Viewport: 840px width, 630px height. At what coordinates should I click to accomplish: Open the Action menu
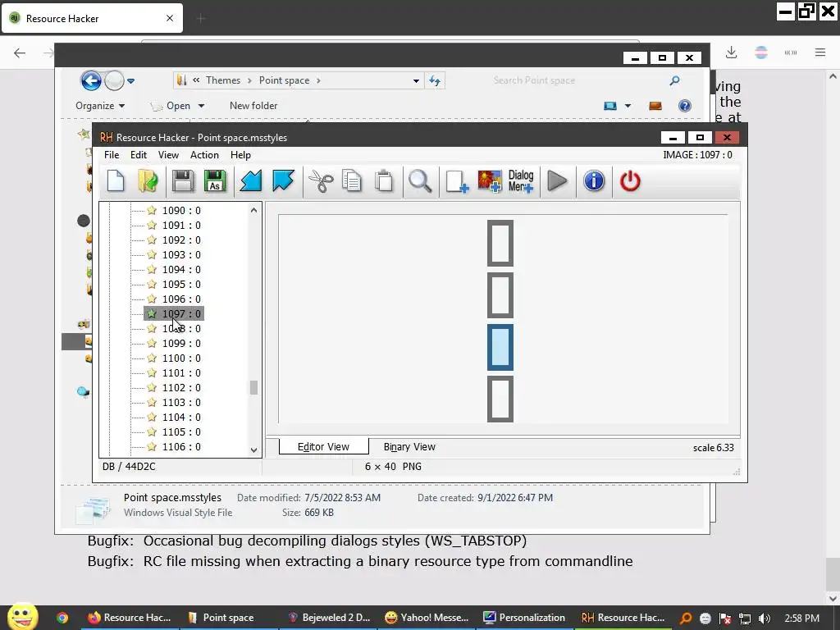(204, 155)
